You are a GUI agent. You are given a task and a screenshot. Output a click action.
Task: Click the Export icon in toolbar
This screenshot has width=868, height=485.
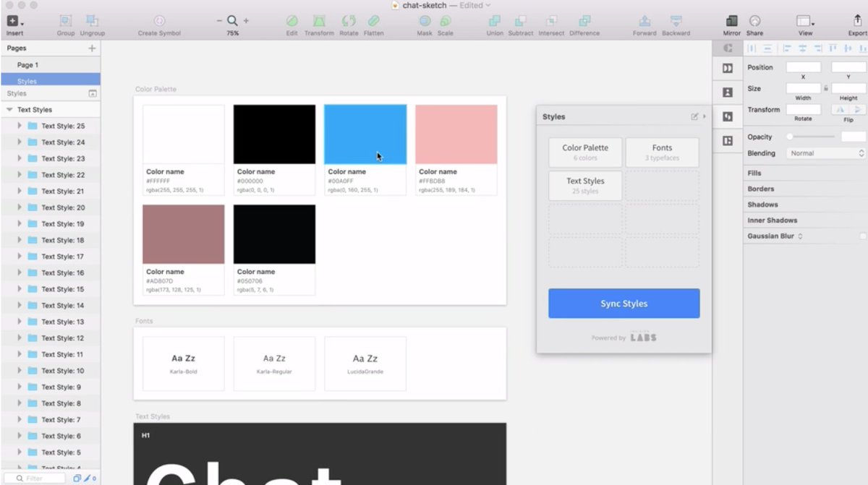857,22
